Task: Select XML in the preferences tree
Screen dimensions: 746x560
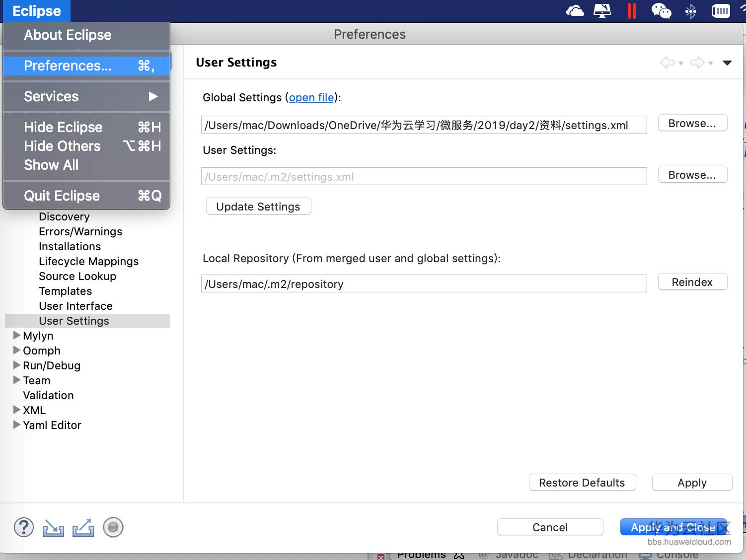Action: 34,410
